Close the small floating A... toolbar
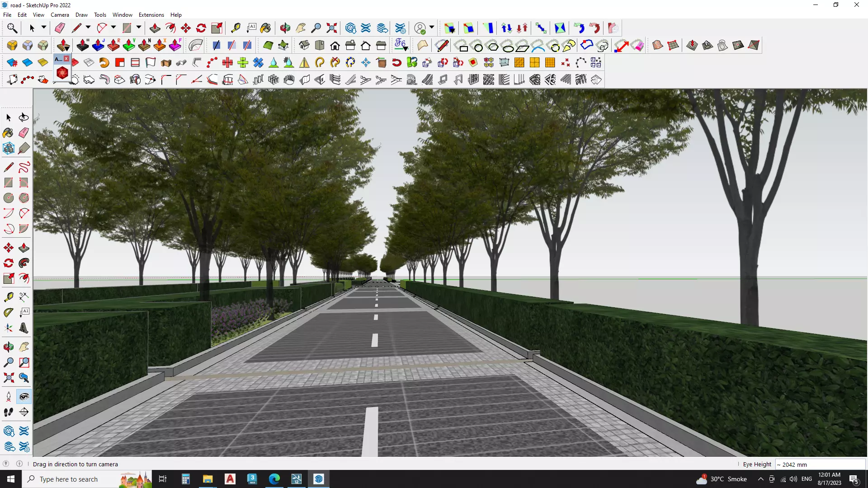 coord(66,59)
